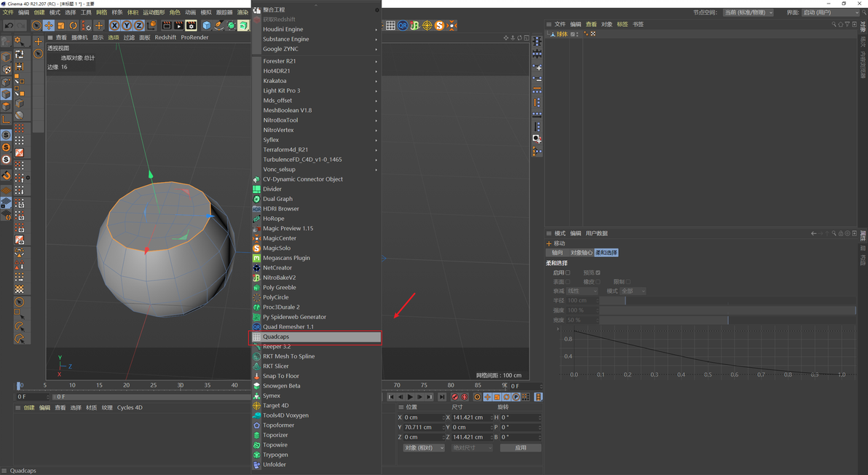
Task: Open the 对象 (相对) coordinate dropdown
Action: 424,448
